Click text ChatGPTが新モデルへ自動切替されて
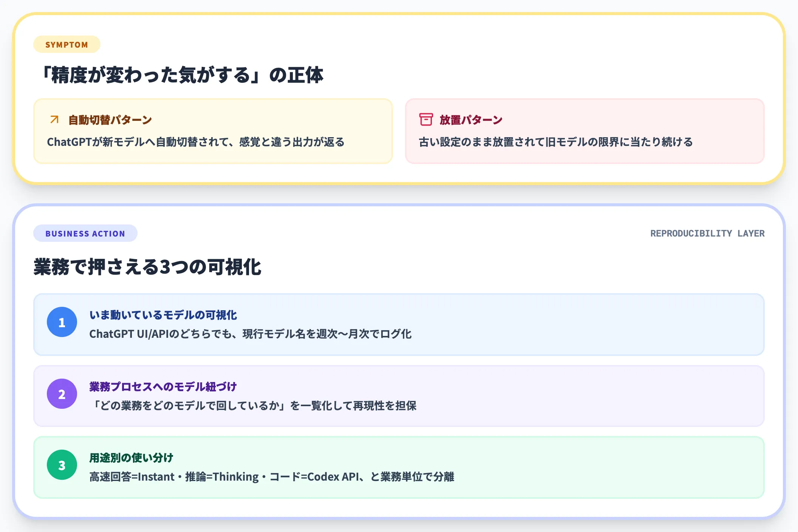The width and height of the screenshot is (798, 532). point(138,142)
